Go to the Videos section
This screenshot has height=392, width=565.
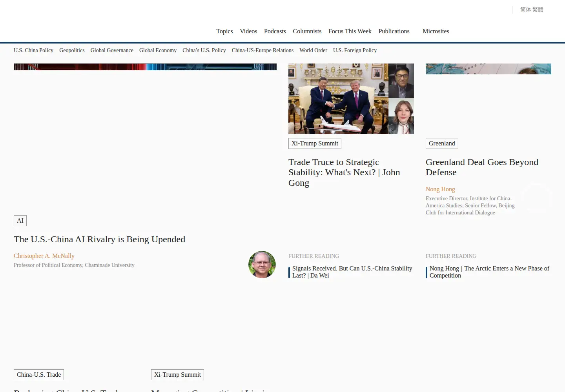[248, 31]
